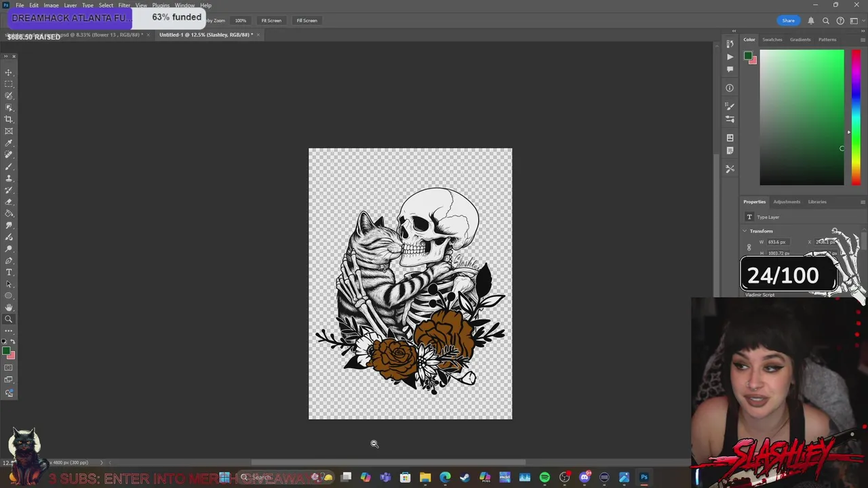
Task: Select the Clone Stamp tool
Action: pyautogui.click(x=9, y=178)
